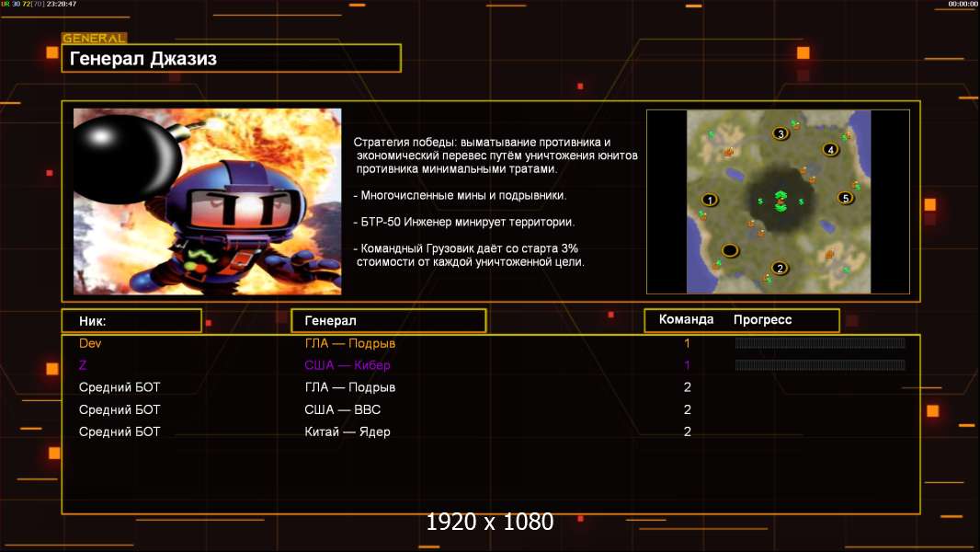Click the 'Генерал' column header
Viewport: 980px width, 552px height.
click(389, 321)
